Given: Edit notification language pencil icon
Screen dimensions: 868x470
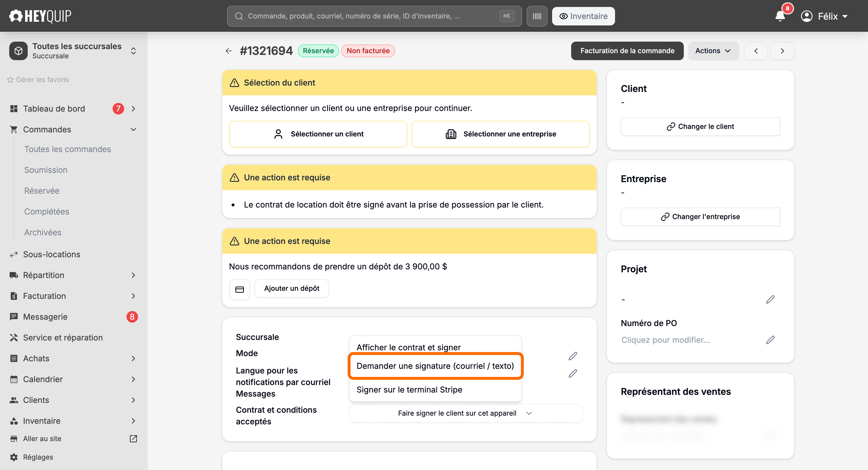Looking at the screenshot, I should 573,373.
